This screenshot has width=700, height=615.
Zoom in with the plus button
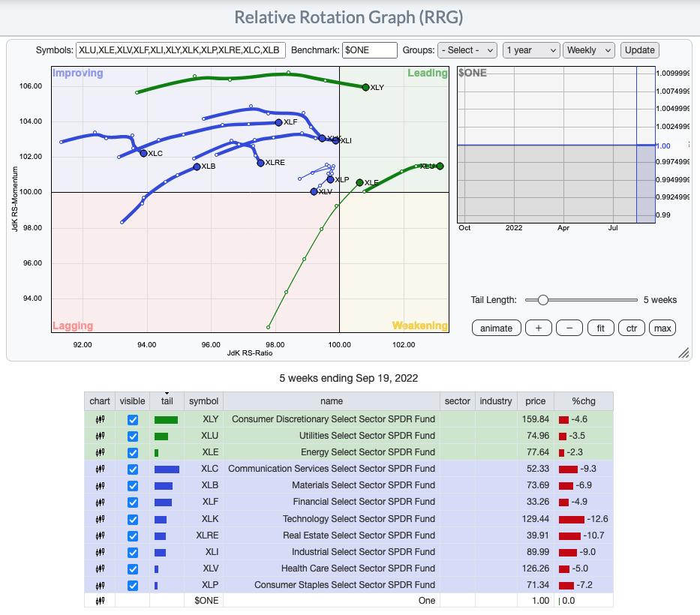tap(539, 328)
